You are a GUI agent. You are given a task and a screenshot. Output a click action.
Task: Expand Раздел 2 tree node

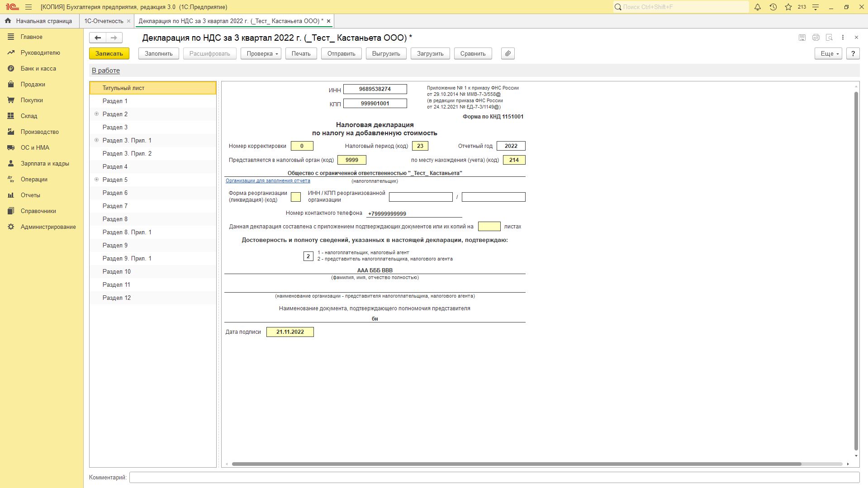[96, 114]
